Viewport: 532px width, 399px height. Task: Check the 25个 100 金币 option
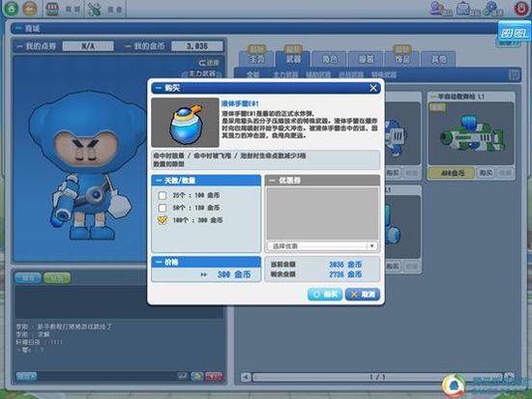point(163,195)
